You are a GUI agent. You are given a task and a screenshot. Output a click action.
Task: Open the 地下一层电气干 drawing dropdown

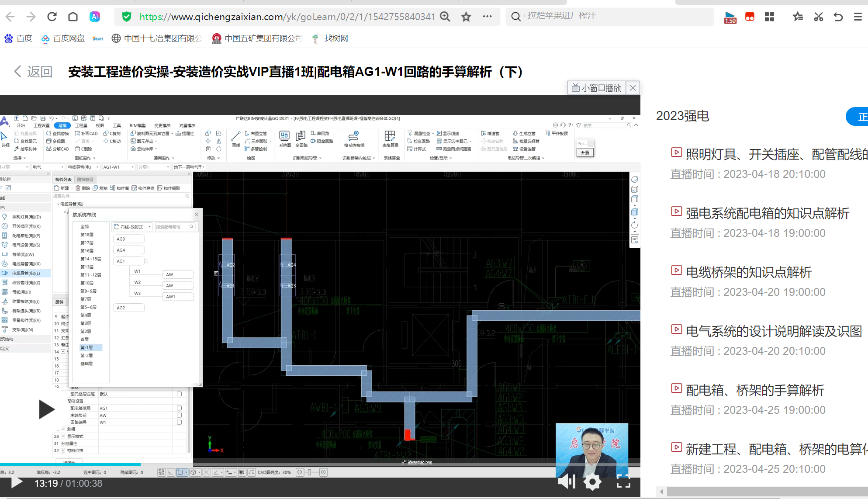tap(189, 167)
